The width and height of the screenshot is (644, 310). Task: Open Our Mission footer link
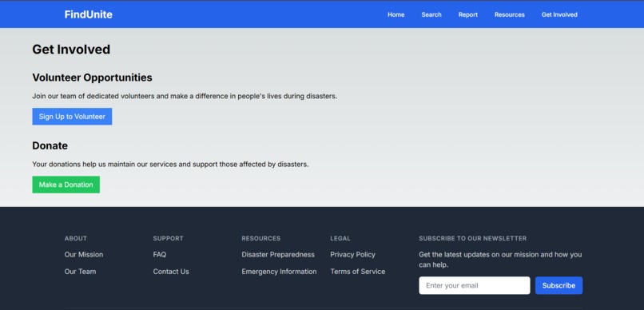tap(84, 255)
